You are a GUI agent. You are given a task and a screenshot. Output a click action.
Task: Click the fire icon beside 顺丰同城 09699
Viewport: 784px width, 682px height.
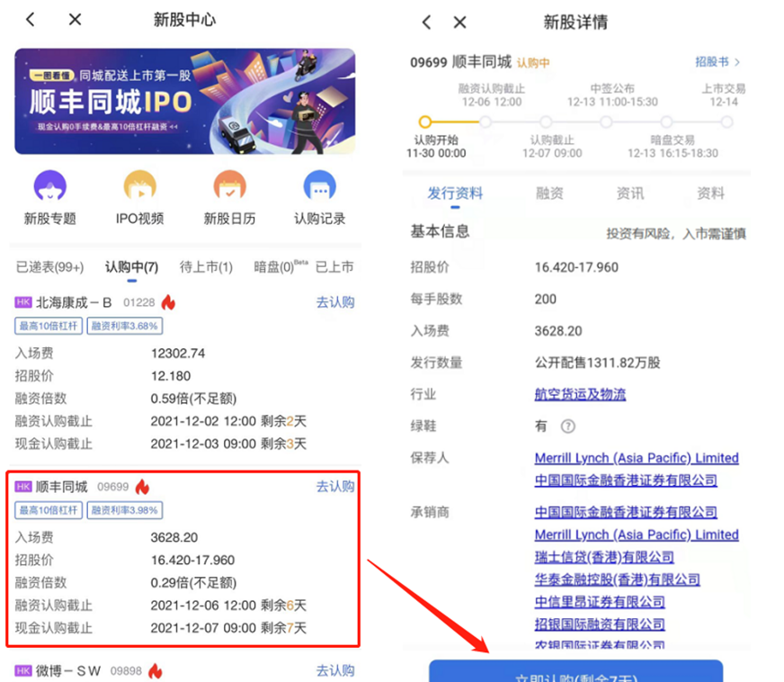[x=142, y=487]
